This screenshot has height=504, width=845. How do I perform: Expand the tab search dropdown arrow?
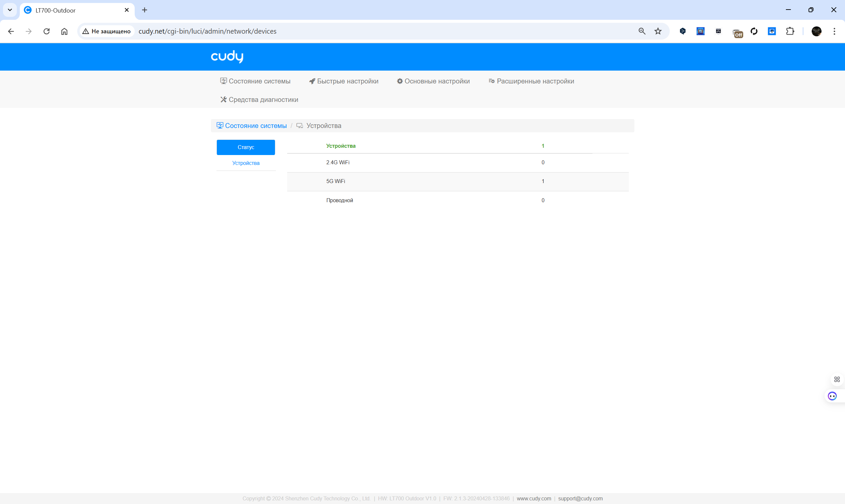click(x=10, y=10)
